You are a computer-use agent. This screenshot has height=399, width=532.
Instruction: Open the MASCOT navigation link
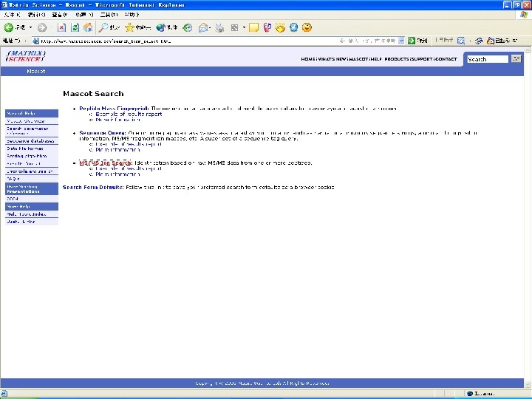point(358,59)
